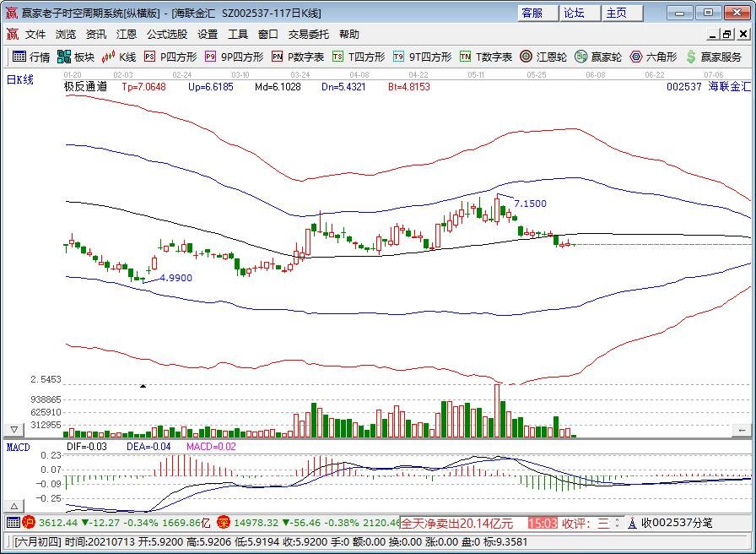This screenshot has width=756, height=554.
Task: Click the MACD indicator label
Action: [x=19, y=448]
